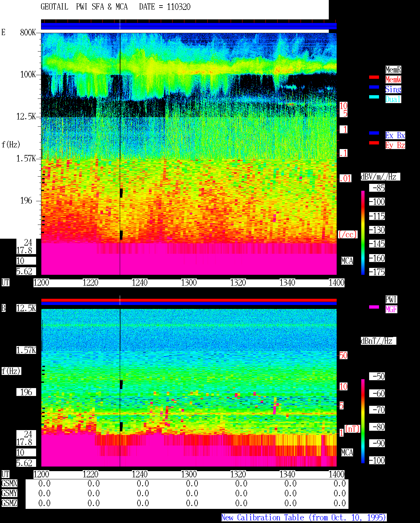The height and width of the screenshot is (523, 420).
Task: Click the -145 value on the electric color scale
Action: [x=377, y=244]
